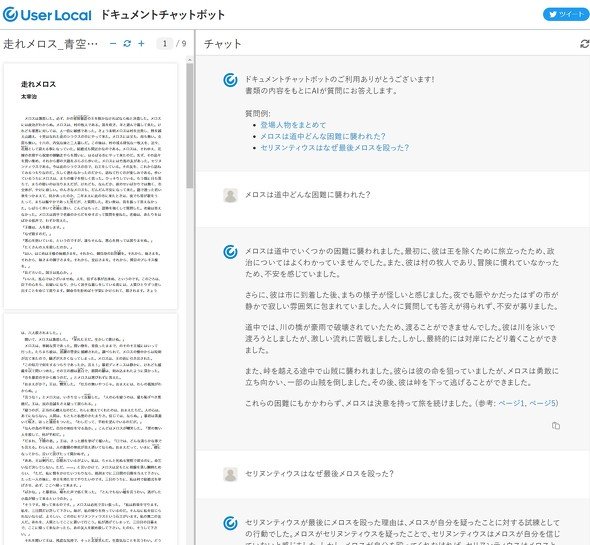Open reference link ページ5
Screen dimensions: 590x545
point(543,403)
